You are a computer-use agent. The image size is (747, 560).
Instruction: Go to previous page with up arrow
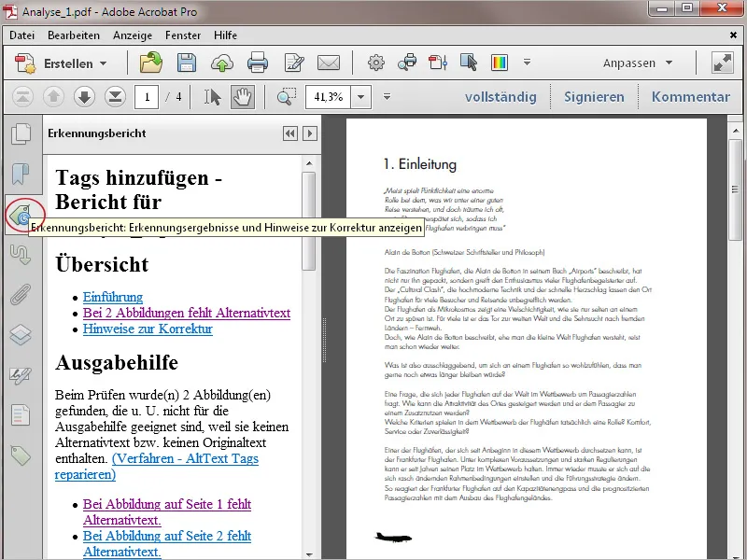tap(53, 97)
